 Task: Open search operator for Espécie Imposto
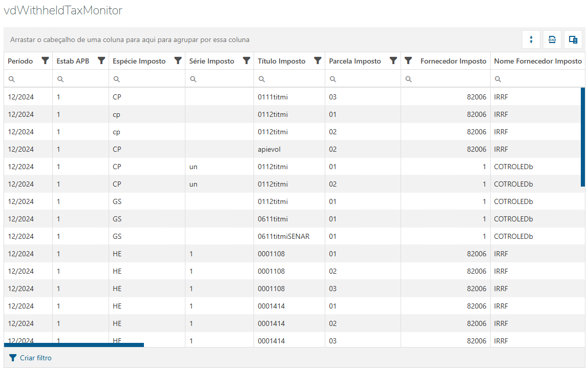click(117, 79)
